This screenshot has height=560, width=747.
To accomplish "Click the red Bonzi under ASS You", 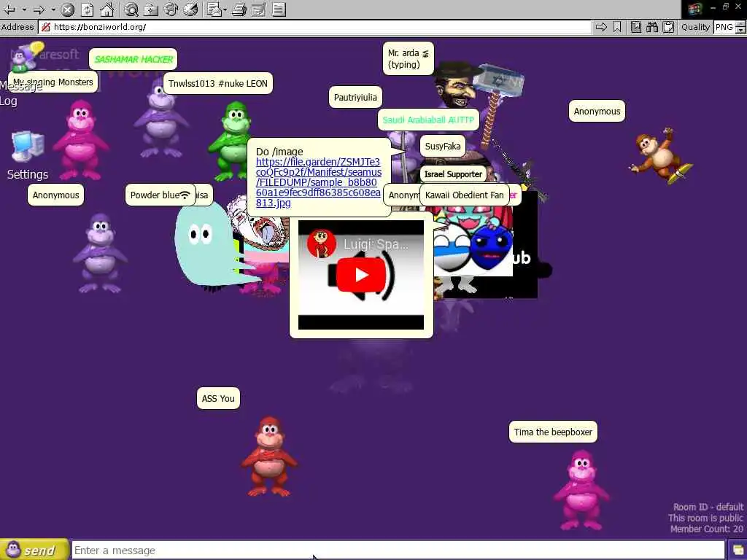I will pyautogui.click(x=269, y=457).
